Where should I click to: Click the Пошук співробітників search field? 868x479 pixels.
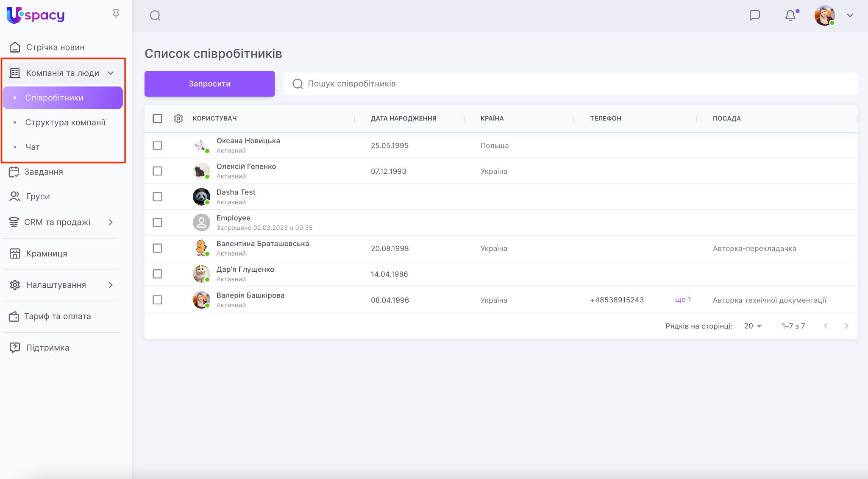(x=570, y=84)
